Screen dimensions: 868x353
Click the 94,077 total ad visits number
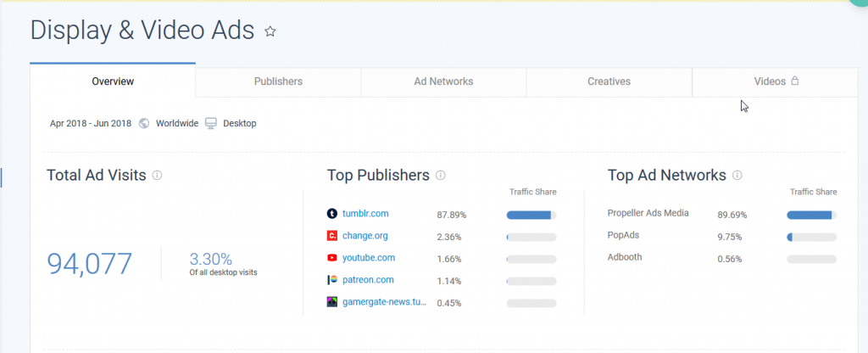[x=90, y=264]
